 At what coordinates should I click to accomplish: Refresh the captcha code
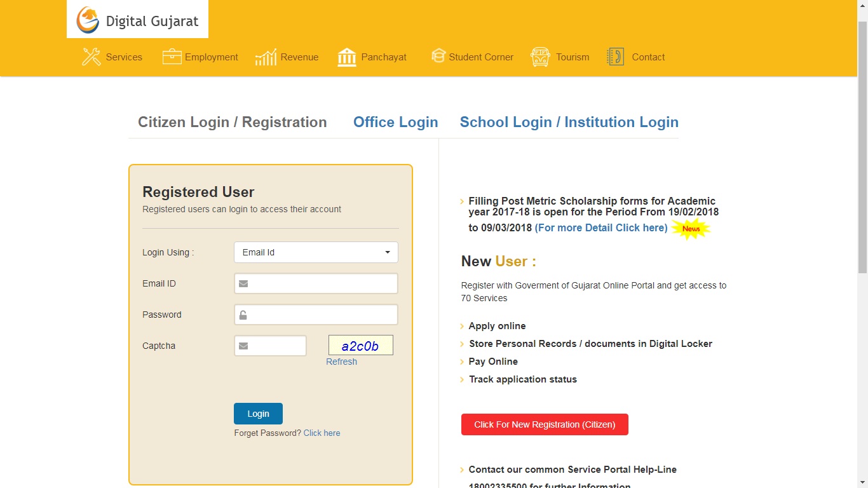tap(341, 361)
